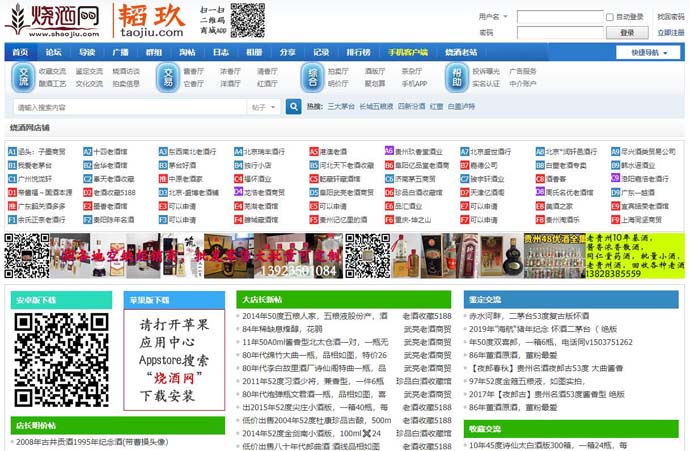690x451 pixels.
Task: Open the 用户名 login type dropdown
Action: click(493, 17)
